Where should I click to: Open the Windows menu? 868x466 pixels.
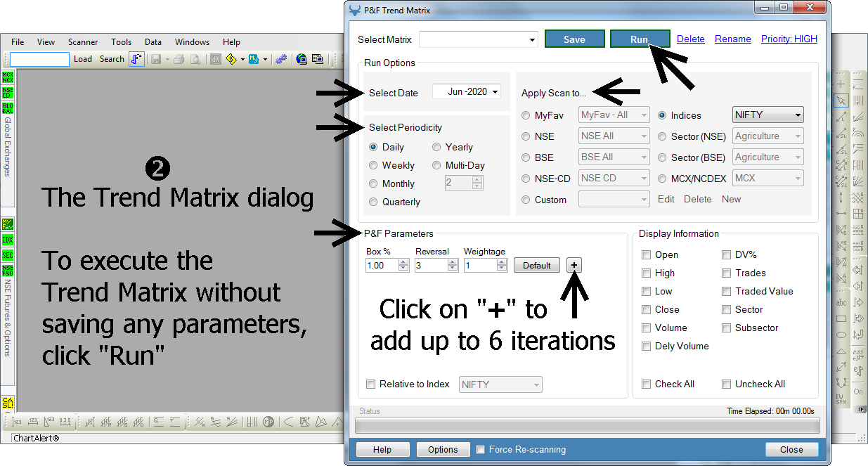[x=192, y=42]
